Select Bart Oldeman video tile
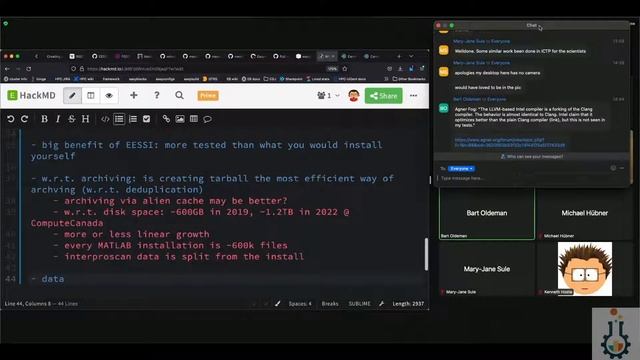 (487, 214)
